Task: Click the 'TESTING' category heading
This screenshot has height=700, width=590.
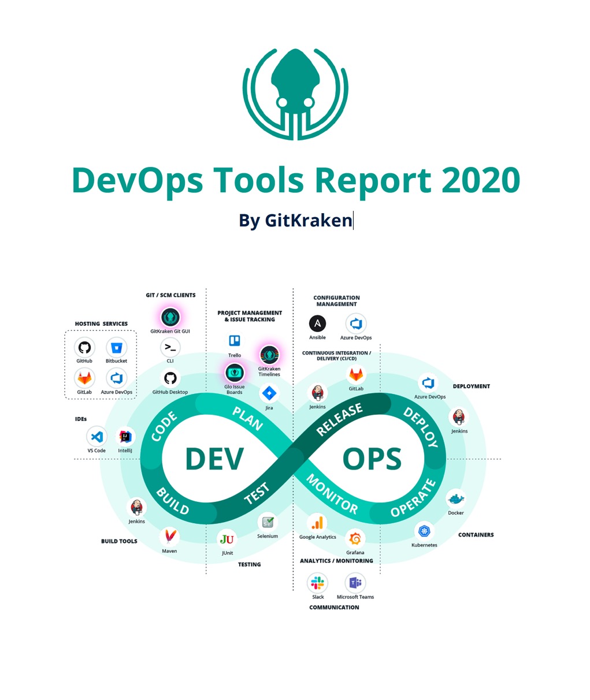Action: click(x=249, y=565)
